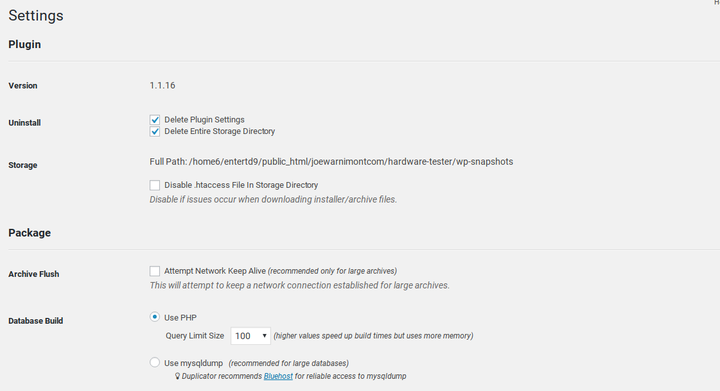720x391 pixels.
Task: Open the Bluehost link
Action: pyautogui.click(x=278, y=376)
